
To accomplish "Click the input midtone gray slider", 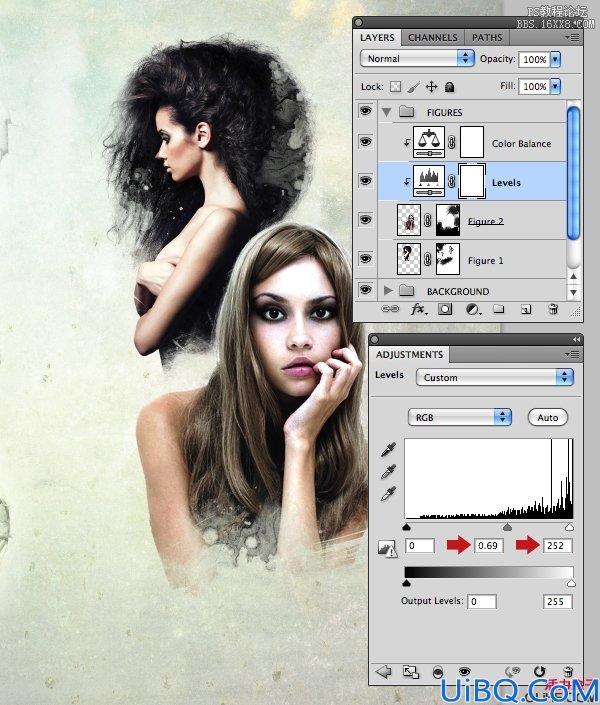I will point(507,527).
